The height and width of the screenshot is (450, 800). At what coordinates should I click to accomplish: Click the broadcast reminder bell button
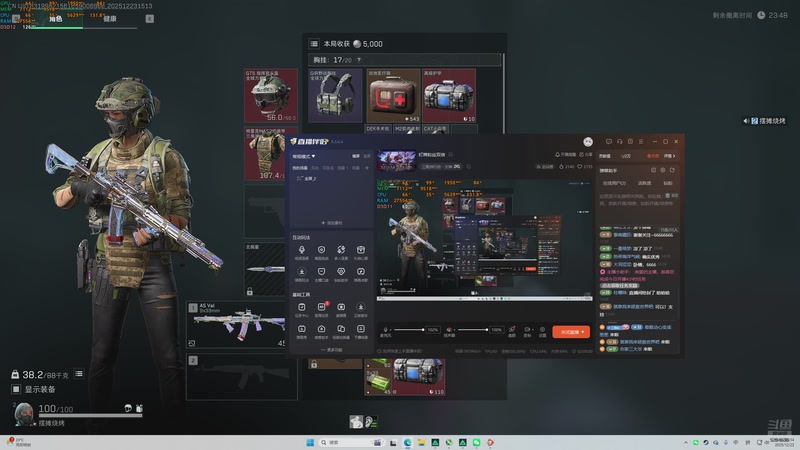[x=565, y=154]
